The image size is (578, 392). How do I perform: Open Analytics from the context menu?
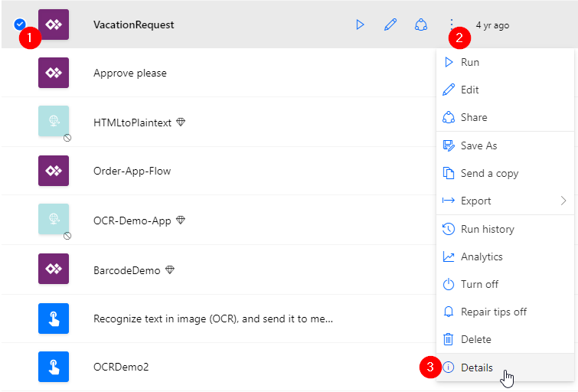tap(505, 256)
